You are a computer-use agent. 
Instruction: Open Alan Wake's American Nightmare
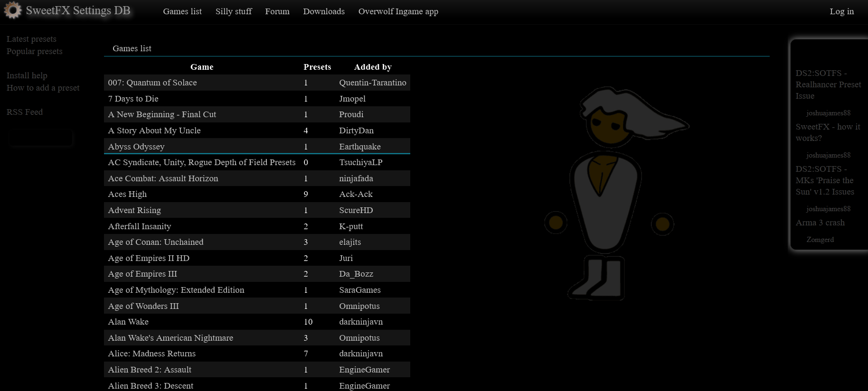point(170,338)
